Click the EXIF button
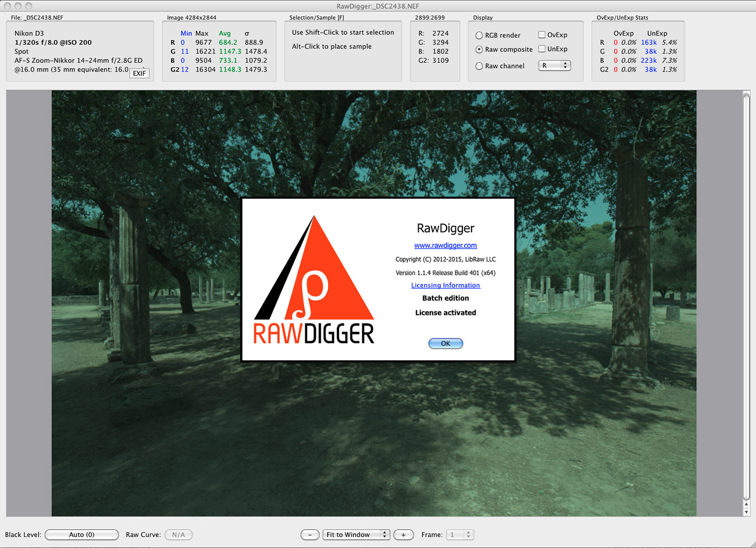 click(139, 73)
